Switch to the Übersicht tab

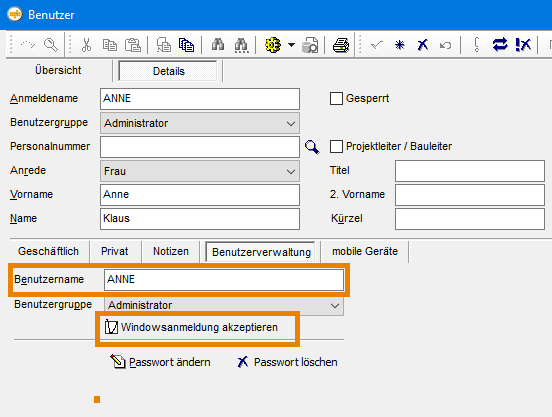(x=58, y=70)
